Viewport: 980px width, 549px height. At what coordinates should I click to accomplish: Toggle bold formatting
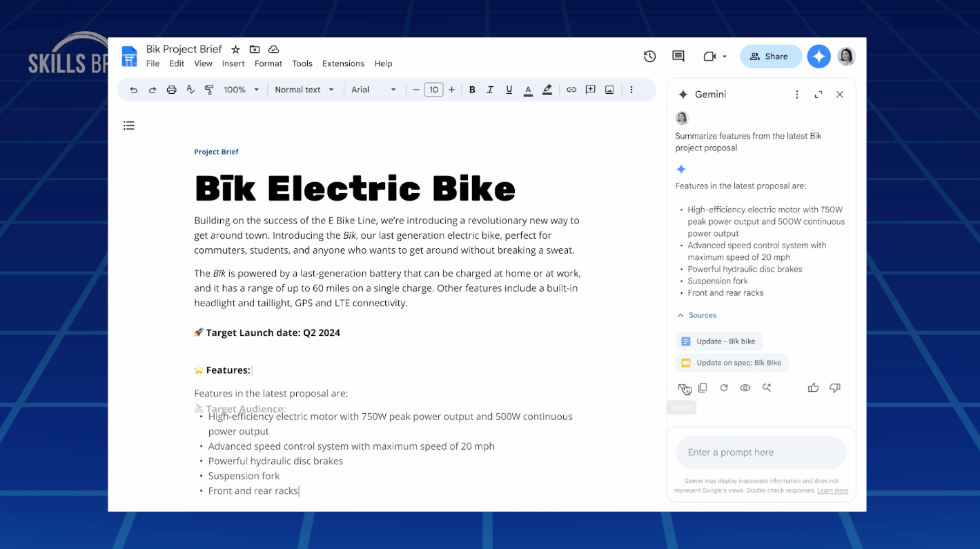tap(472, 90)
